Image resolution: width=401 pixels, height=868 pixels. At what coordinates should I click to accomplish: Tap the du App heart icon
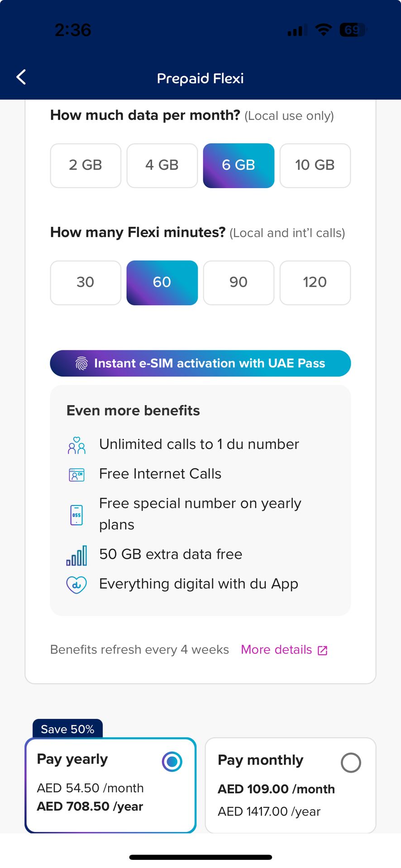[x=76, y=585]
